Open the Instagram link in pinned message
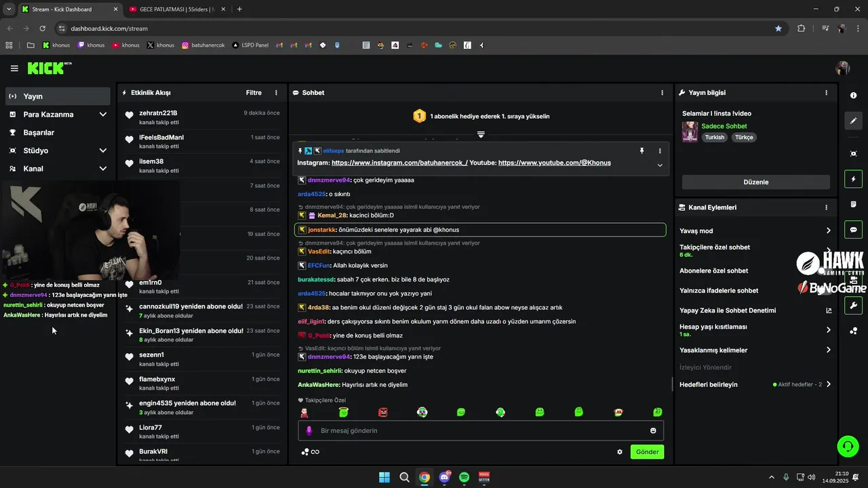This screenshot has width=868, height=488. pos(399,163)
